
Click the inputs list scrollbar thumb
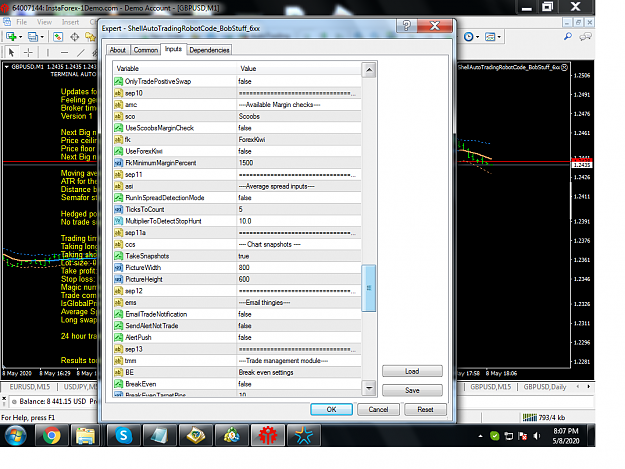[x=369, y=288]
